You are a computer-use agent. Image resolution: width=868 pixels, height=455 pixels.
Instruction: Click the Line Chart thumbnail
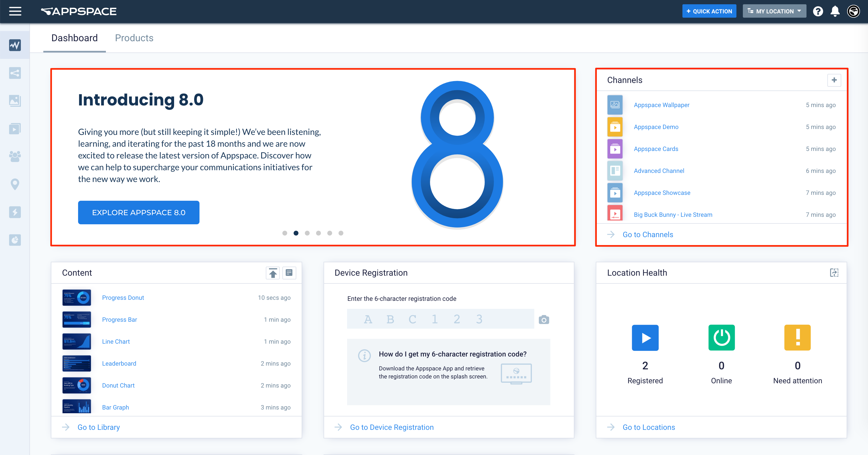click(x=76, y=341)
